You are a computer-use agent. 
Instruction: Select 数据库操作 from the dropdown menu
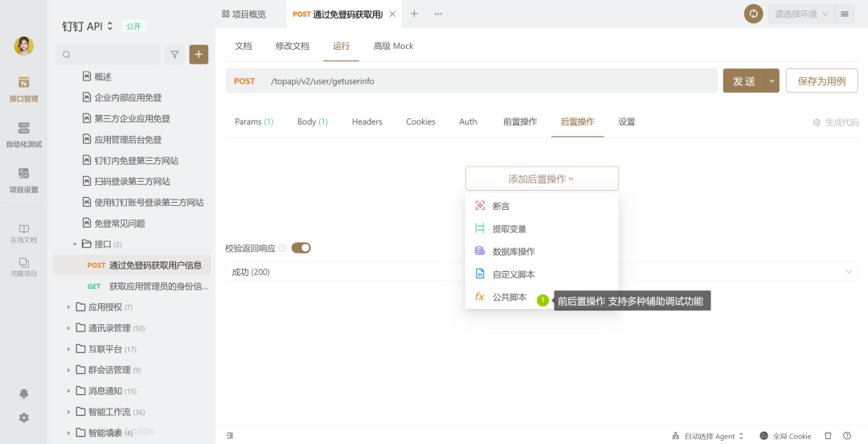point(542,252)
